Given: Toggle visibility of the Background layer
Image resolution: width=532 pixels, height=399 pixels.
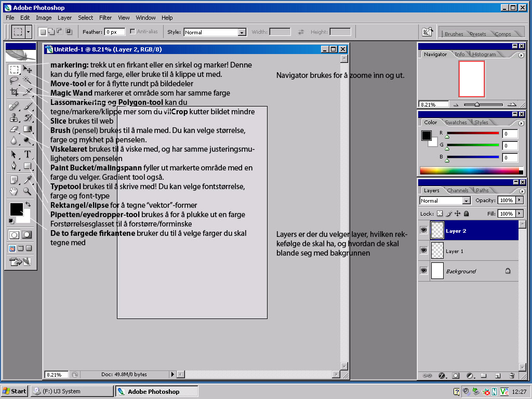Looking at the screenshot, I should 424,270.
